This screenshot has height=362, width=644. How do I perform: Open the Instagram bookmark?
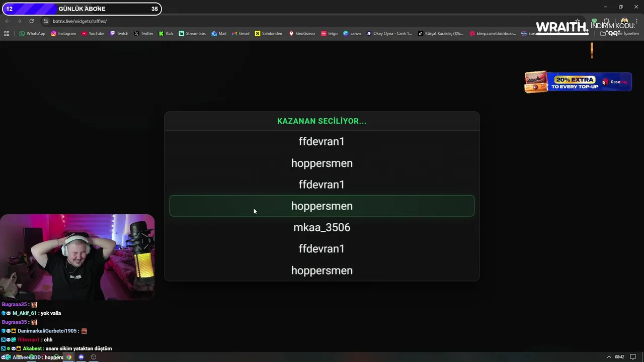(63, 34)
